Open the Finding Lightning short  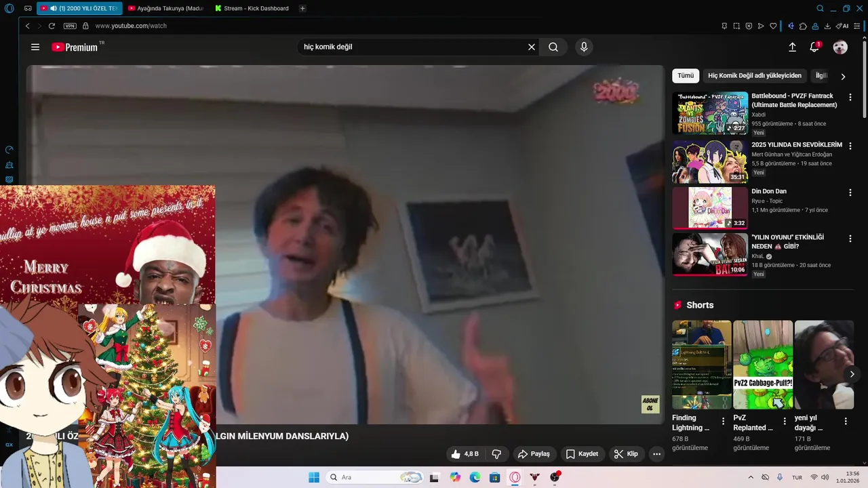tap(702, 365)
